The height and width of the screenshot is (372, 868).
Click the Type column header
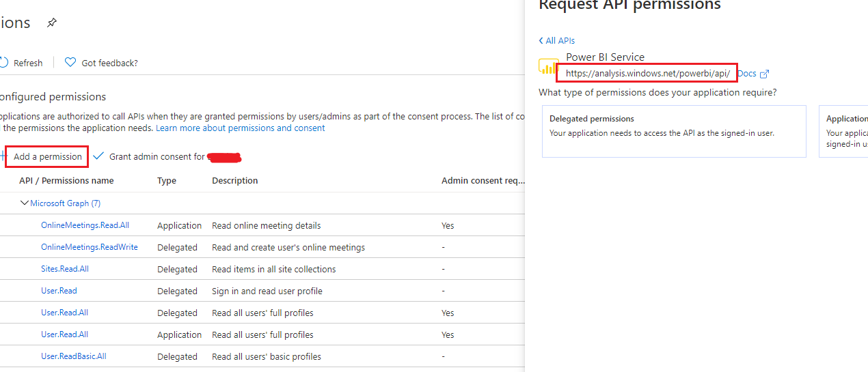[x=167, y=181]
